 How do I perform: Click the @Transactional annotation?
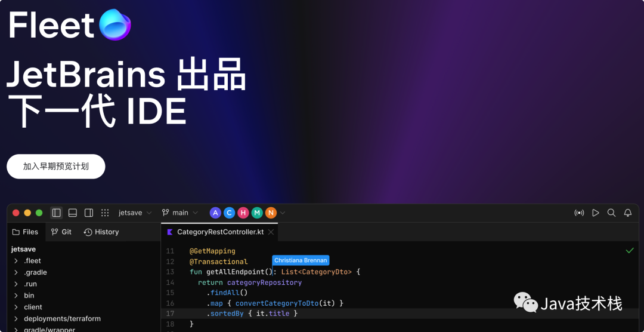click(218, 262)
